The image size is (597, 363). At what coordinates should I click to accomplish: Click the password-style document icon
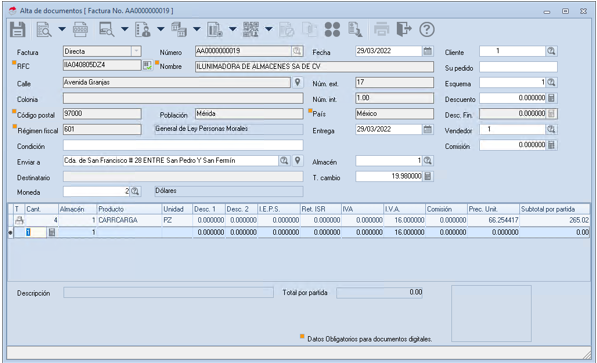coord(80,29)
